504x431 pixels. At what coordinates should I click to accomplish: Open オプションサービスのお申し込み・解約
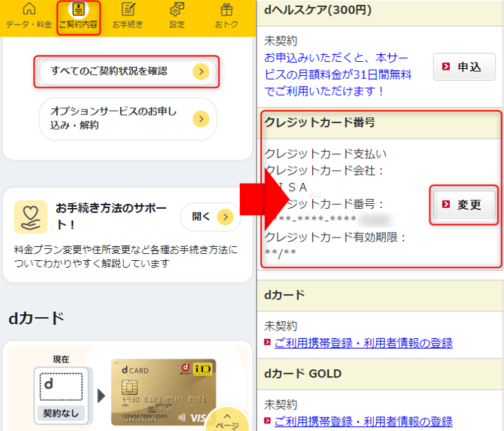point(128,119)
